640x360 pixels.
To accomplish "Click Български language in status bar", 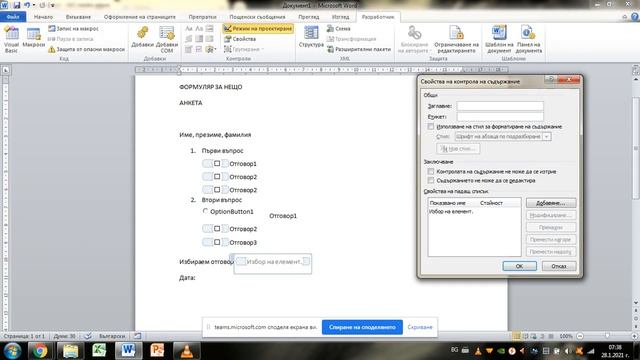I will tap(112, 336).
